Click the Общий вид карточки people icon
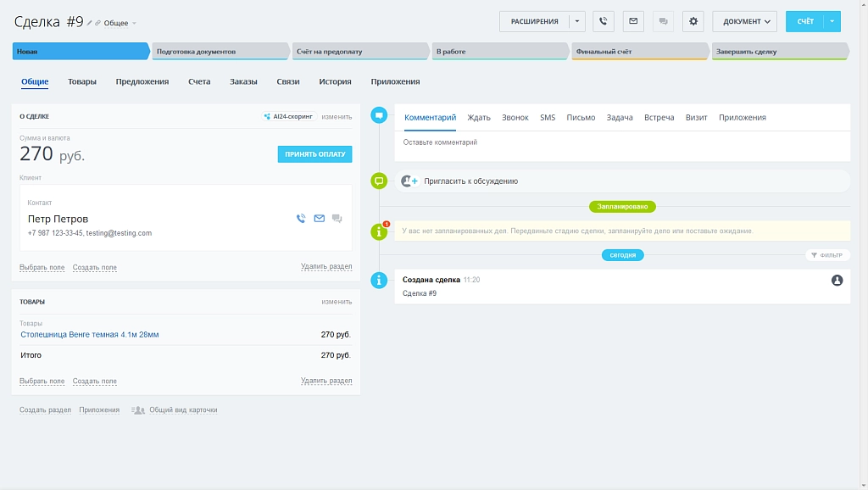 [138, 410]
